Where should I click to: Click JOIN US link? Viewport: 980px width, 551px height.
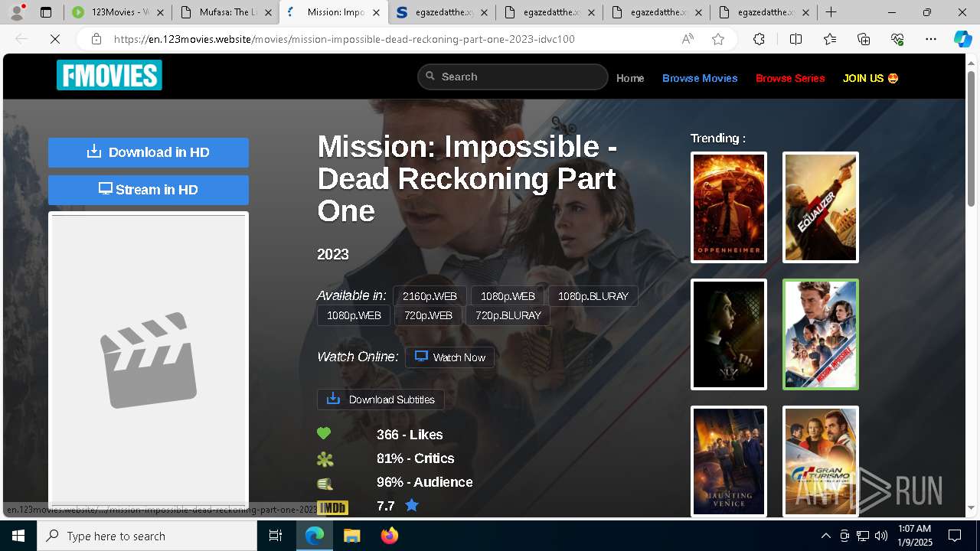[x=871, y=78]
